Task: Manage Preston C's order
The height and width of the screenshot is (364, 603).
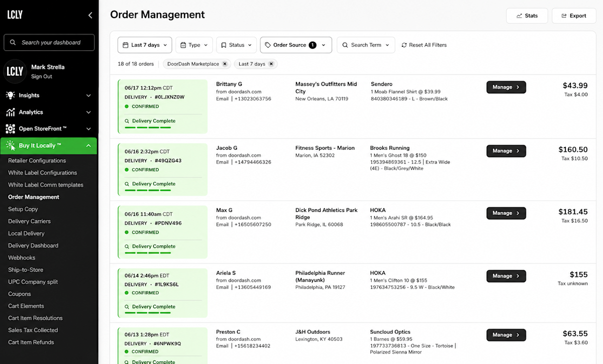Action: coord(506,335)
